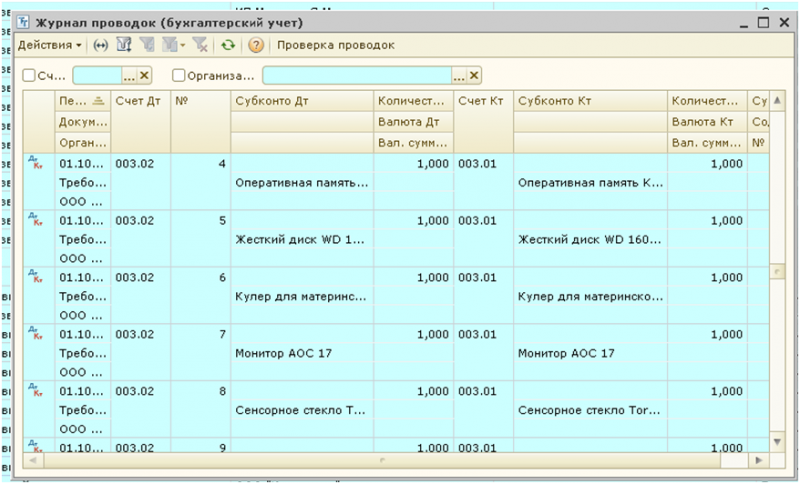Viewport: 800px width, 484px height.
Task: Click the horizontal scrollbar thumb
Action: coord(382,461)
